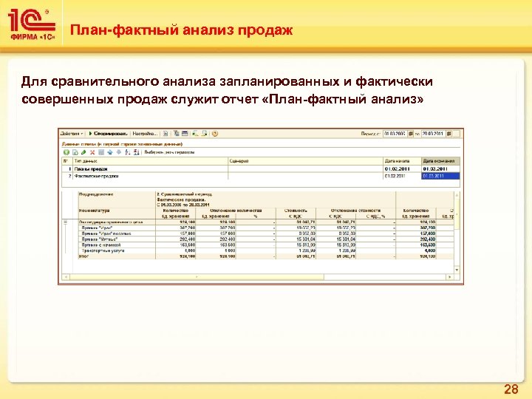This screenshot has height=399, width=532.
Task: Click the period end date field
Action: (433, 134)
